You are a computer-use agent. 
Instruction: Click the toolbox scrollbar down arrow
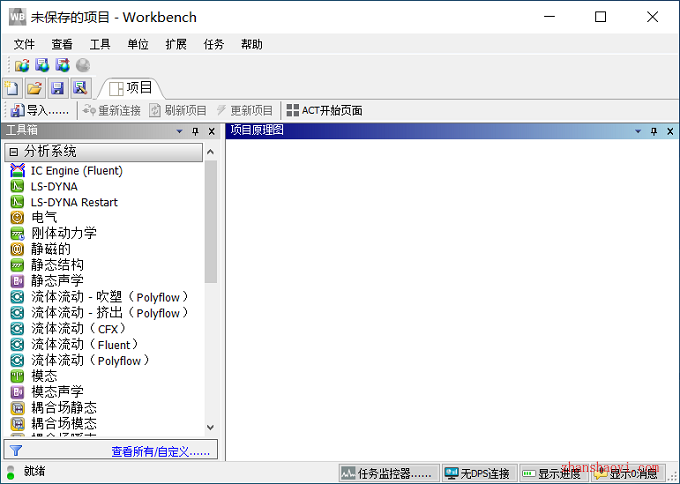[x=211, y=428]
